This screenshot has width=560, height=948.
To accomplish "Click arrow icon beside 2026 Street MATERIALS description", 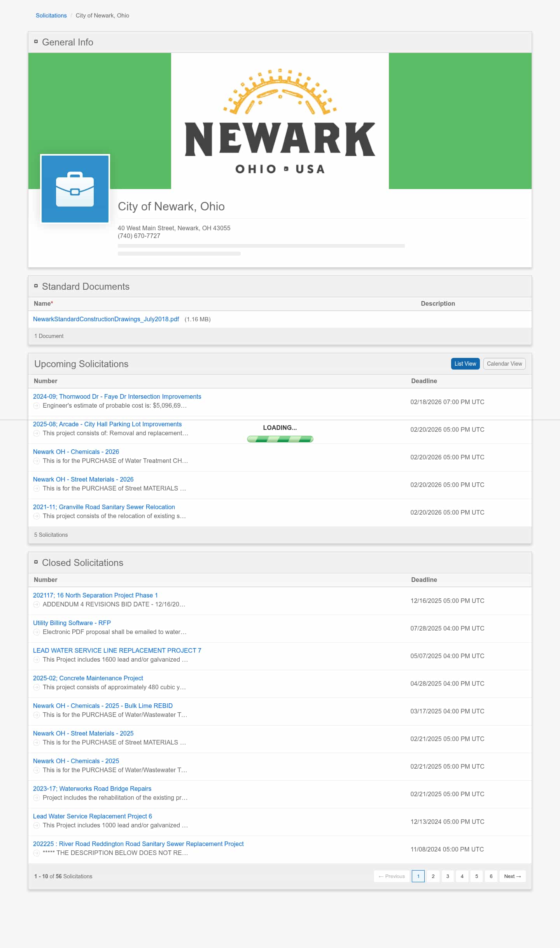I will [x=37, y=489].
